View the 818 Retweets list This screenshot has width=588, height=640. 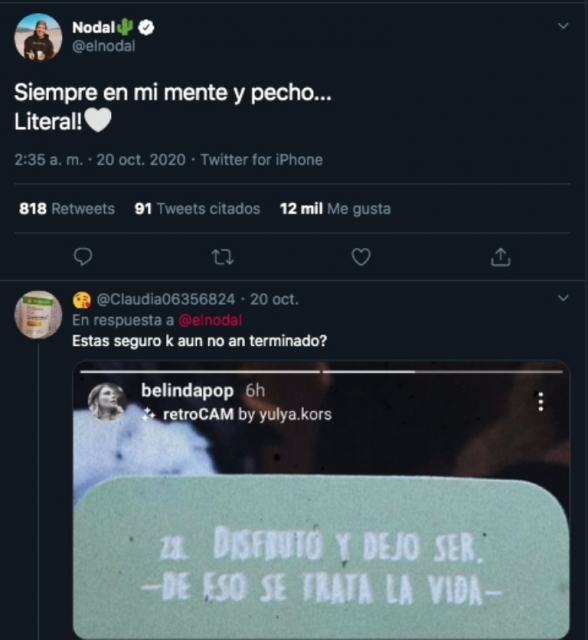click(x=67, y=209)
